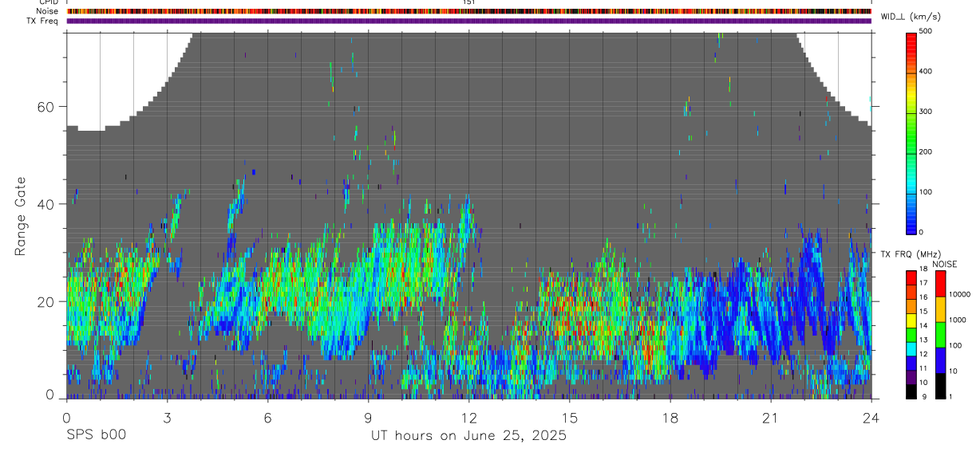Click the 'Noise' strip label at top
The image size is (980, 452).
[x=48, y=11]
